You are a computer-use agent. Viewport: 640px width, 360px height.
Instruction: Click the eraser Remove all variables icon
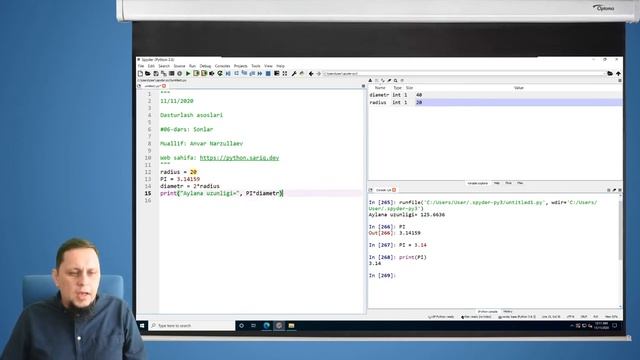click(x=389, y=81)
